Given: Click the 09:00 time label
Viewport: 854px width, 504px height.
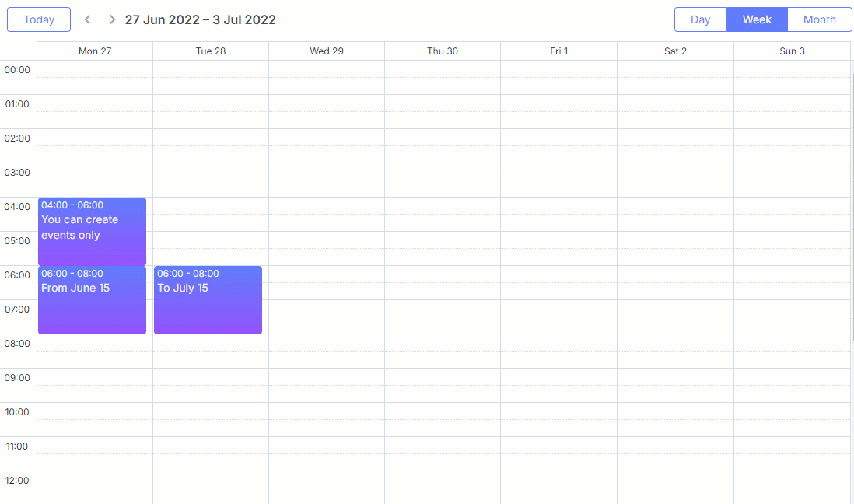Looking at the screenshot, I should pyautogui.click(x=17, y=378).
